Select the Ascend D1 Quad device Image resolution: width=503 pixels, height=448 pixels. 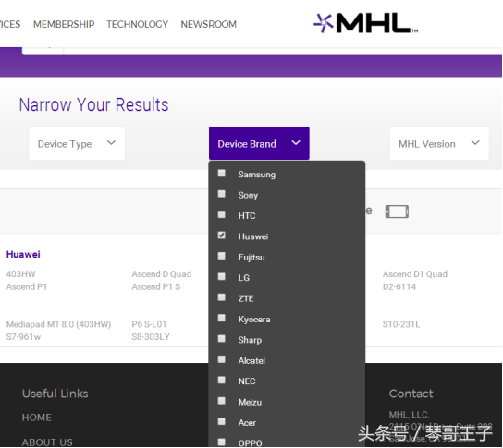[415, 274]
